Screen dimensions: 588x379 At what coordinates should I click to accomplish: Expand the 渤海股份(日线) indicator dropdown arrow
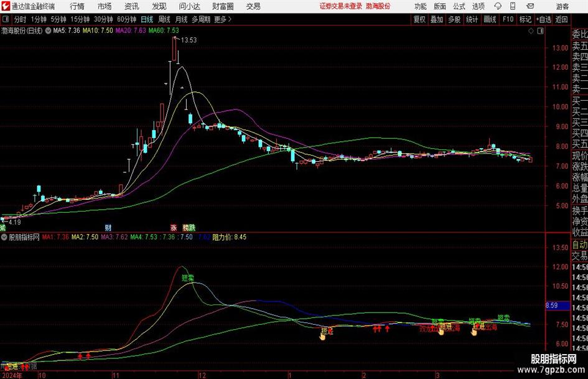tap(48, 30)
